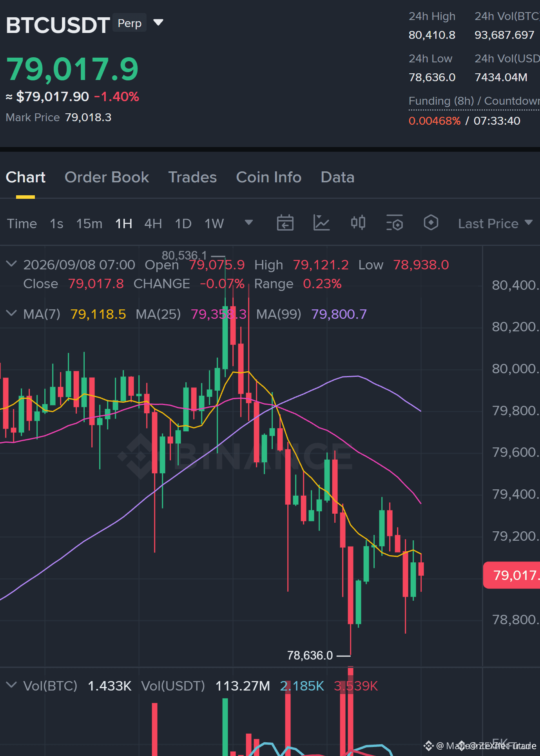
Task: Click the red 79,017 current price marker
Action: [x=512, y=575]
